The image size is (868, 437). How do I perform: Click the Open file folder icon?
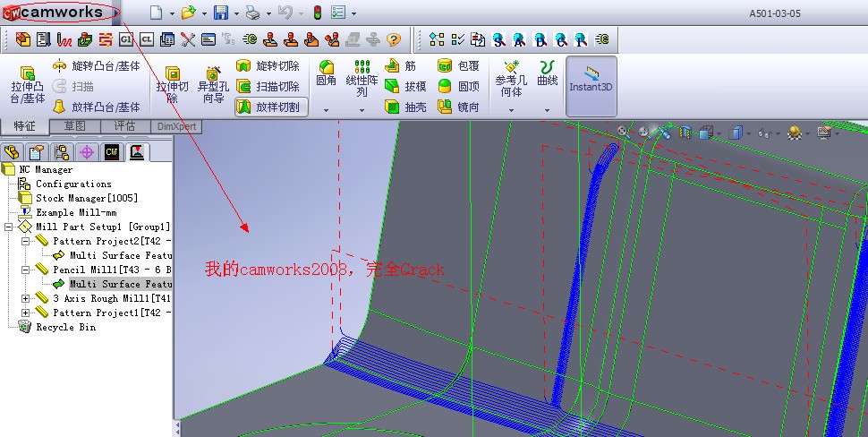189,13
